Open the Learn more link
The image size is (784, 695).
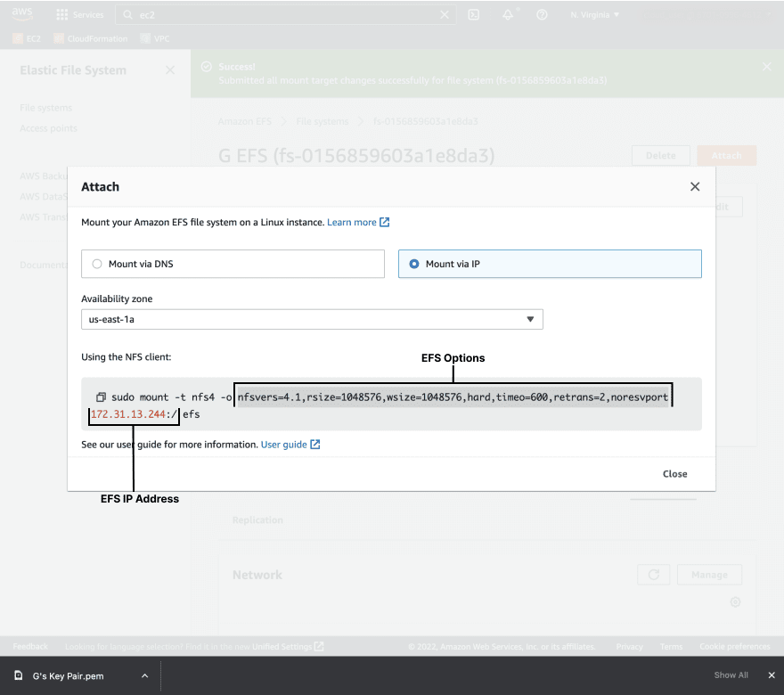click(352, 222)
